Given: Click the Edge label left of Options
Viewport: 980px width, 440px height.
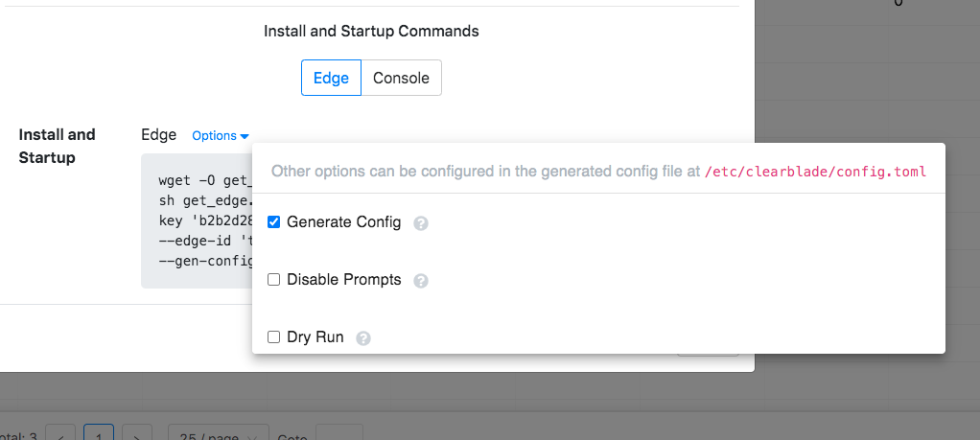Looking at the screenshot, I should click(158, 135).
